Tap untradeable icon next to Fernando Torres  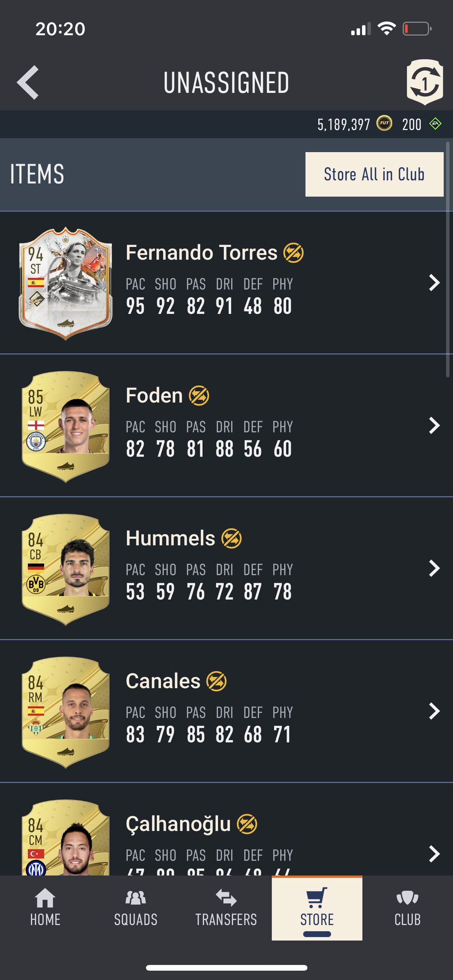pyautogui.click(x=293, y=253)
